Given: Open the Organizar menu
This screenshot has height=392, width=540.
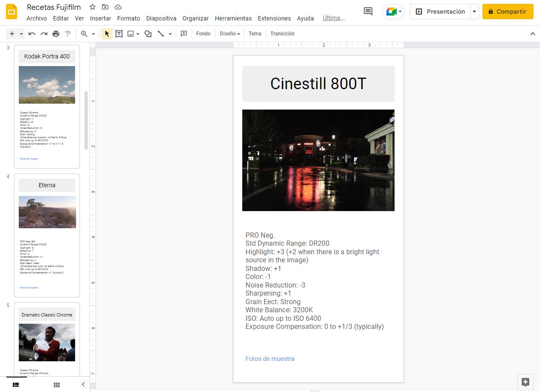Looking at the screenshot, I should 196,18.
